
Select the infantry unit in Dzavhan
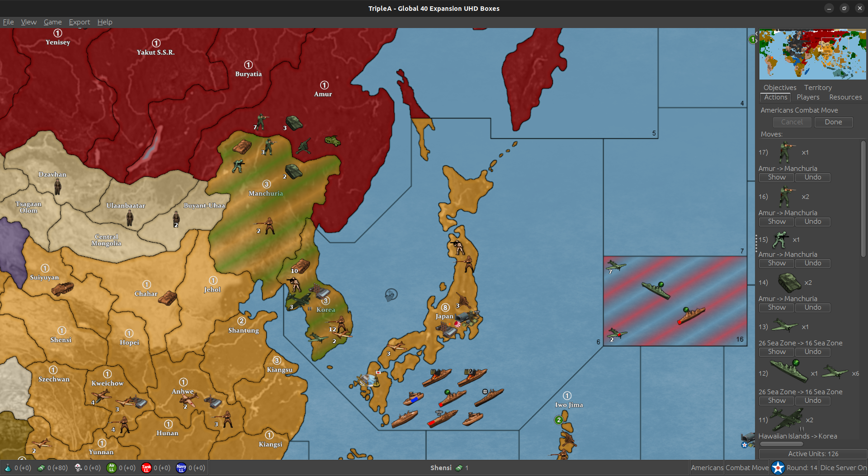57,186
